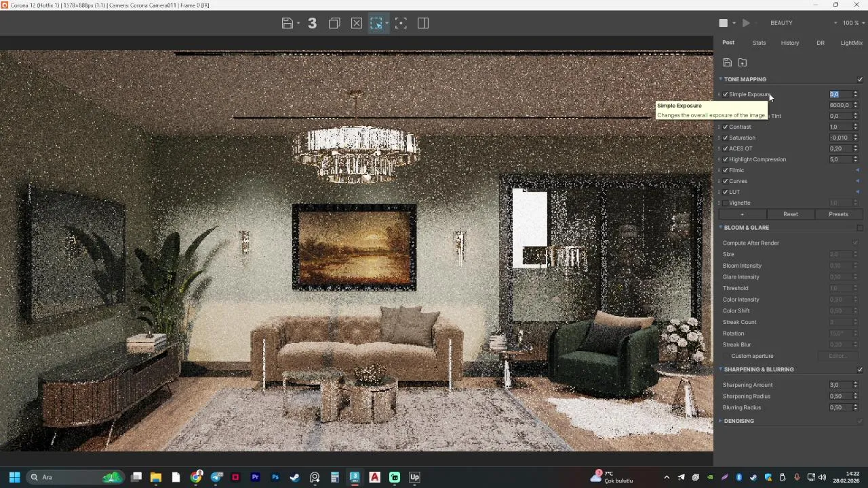868x488 pixels.
Task: Click the load postprocessing settings icon
Action: pos(742,62)
